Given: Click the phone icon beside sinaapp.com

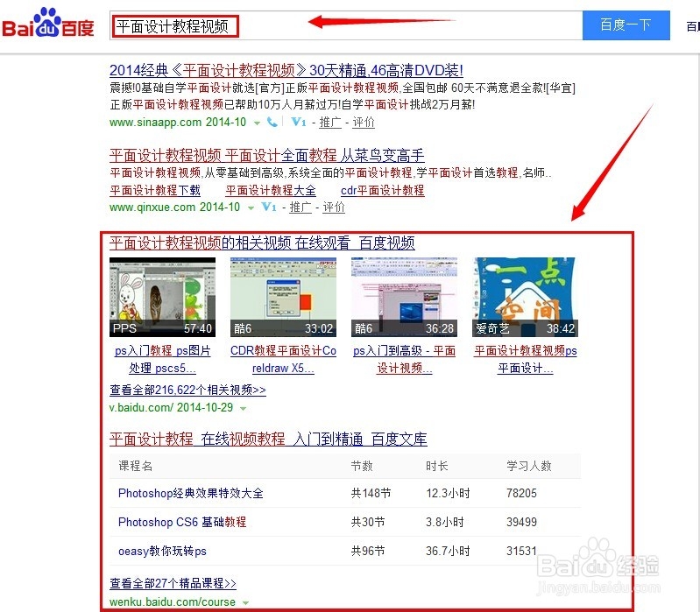Looking at the screenshot, I should click(272, 122).
